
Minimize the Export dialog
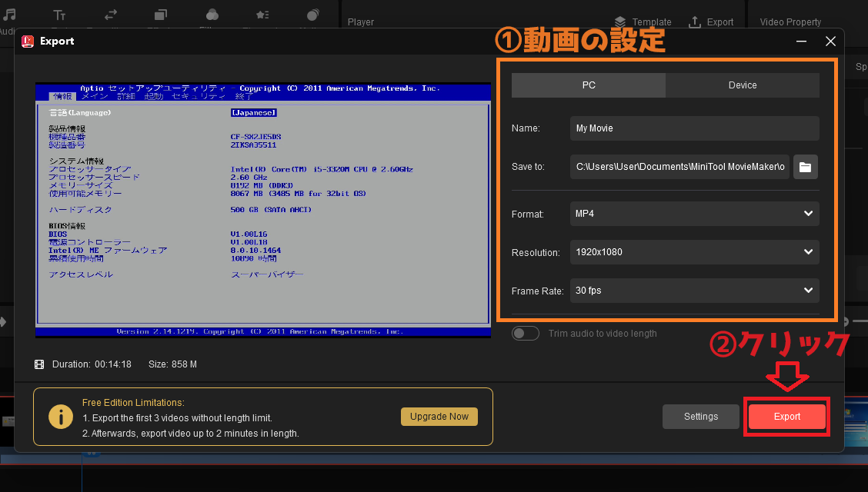801,41
